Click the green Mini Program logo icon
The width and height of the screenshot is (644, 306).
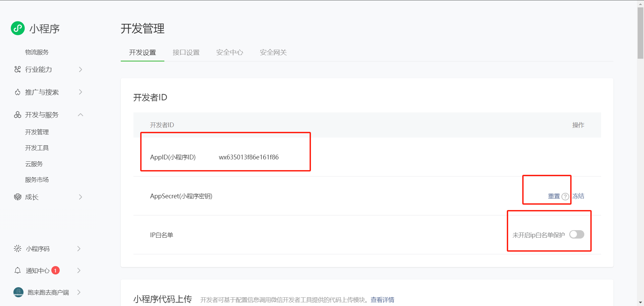click(18, 28)
